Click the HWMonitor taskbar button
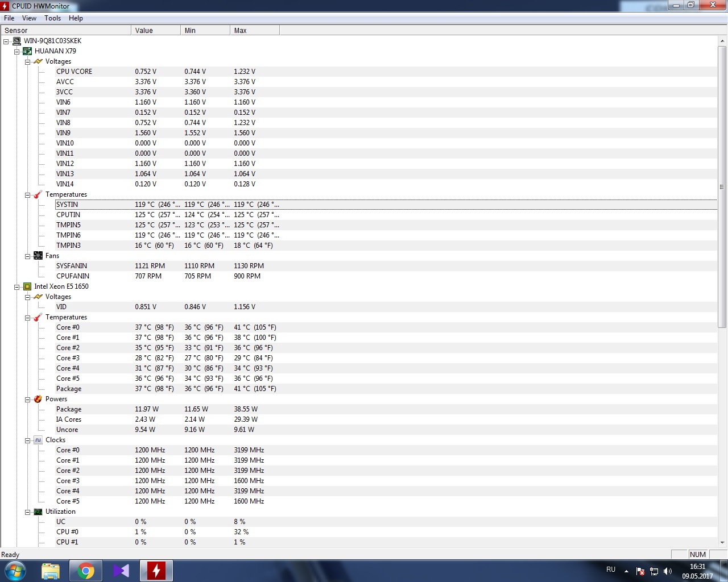 click(156, 571)
